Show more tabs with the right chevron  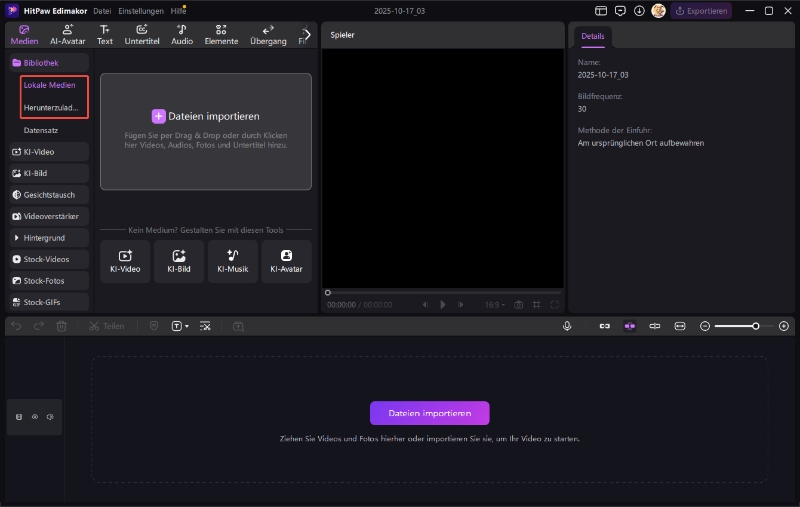click(x=307, y=34)
